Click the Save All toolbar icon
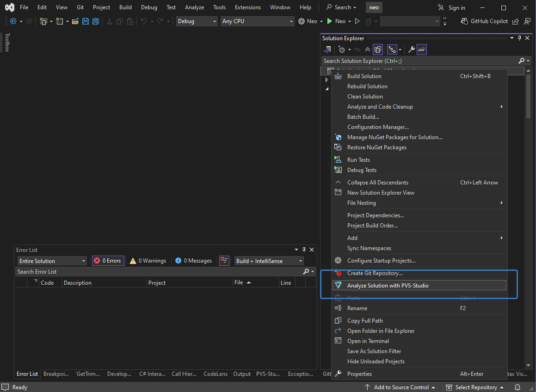Image resolution: width=536 pixels, height=392 pixels. (96, 21)
